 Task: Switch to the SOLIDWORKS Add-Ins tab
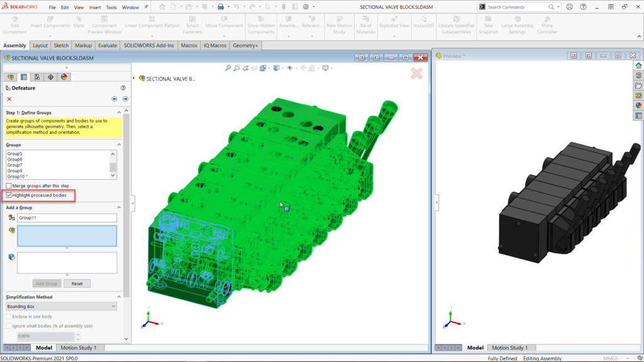coord(148,45)
